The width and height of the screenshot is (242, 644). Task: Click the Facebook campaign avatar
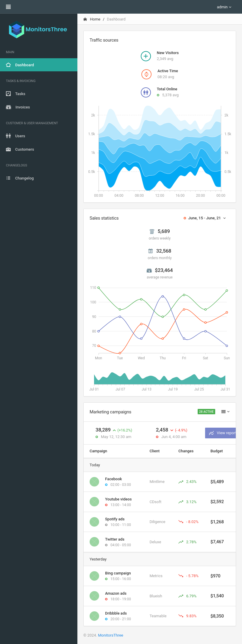pos(94,482)
